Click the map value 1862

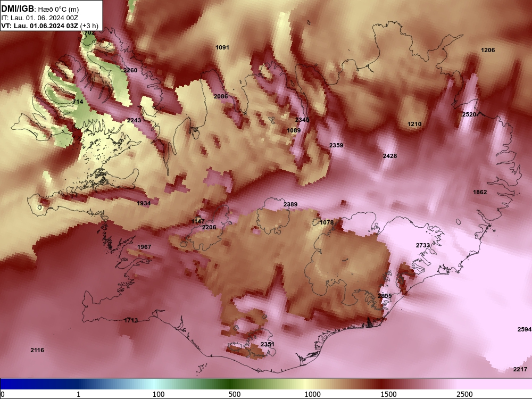point(480,192)
